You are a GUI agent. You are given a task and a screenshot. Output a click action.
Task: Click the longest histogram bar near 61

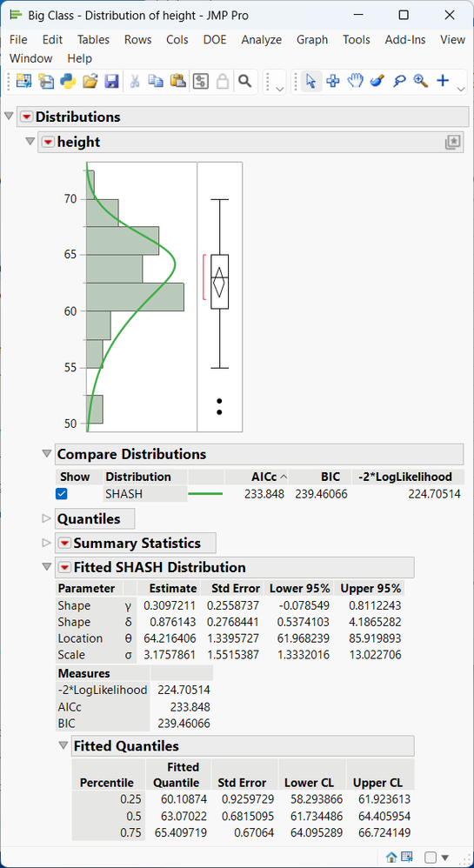(135, 297)
